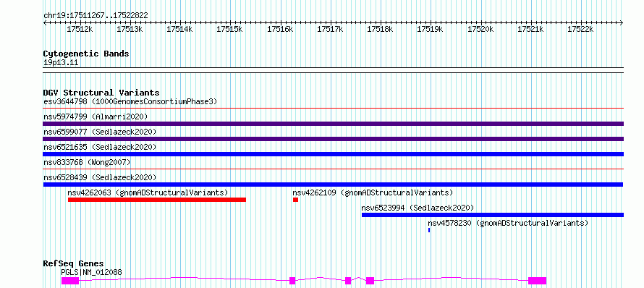The width and height of the screenshot is (644, 288).
Task: Click the 17512k ruler tick label
Action: [x=80, y=29]
